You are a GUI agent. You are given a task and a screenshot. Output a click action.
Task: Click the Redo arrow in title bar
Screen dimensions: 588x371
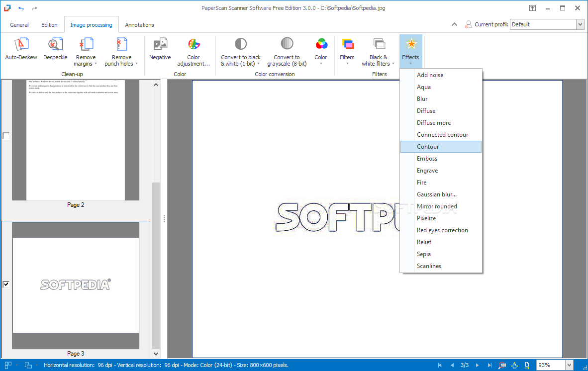coord(34,8)
